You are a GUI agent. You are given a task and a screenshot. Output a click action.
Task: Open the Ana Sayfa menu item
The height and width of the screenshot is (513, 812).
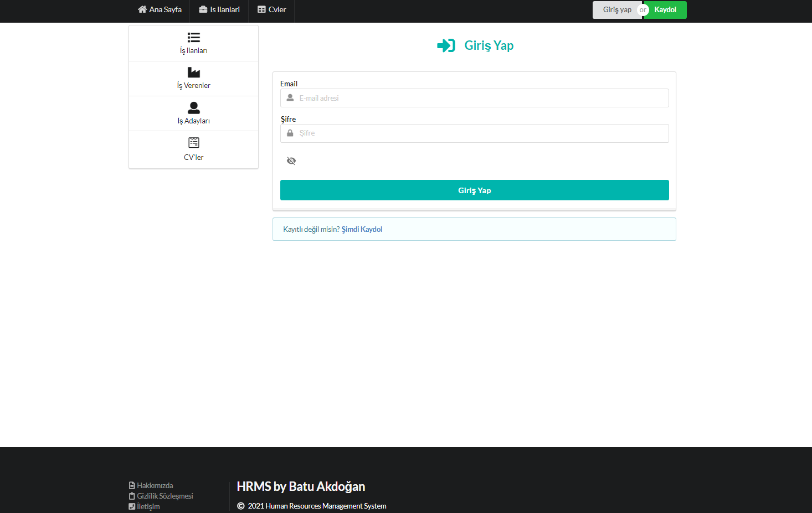tap(160, 9)
